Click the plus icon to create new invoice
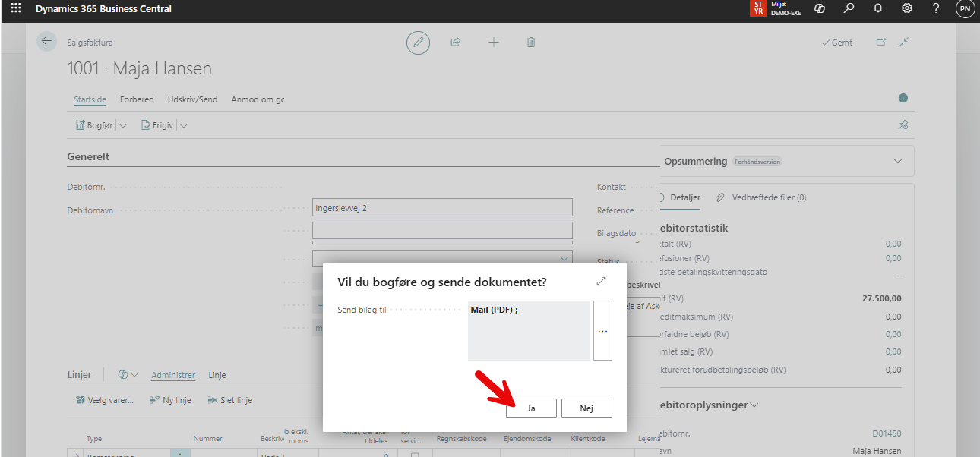This screenshot has height=457, width=980. coord(493,43)
